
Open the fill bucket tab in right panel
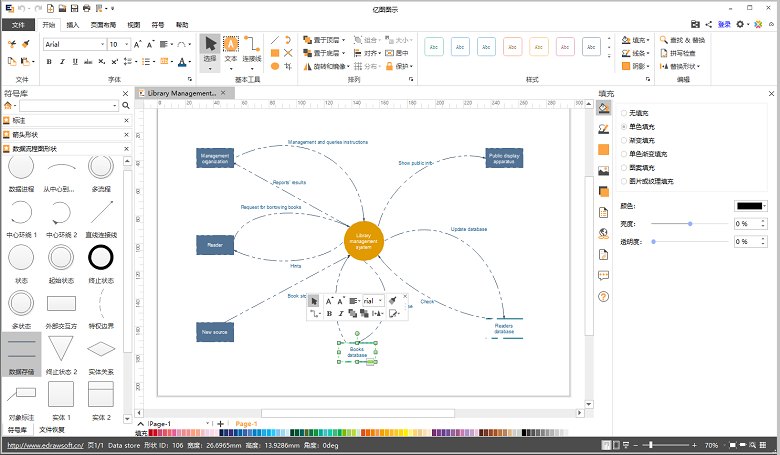[604, 108]
